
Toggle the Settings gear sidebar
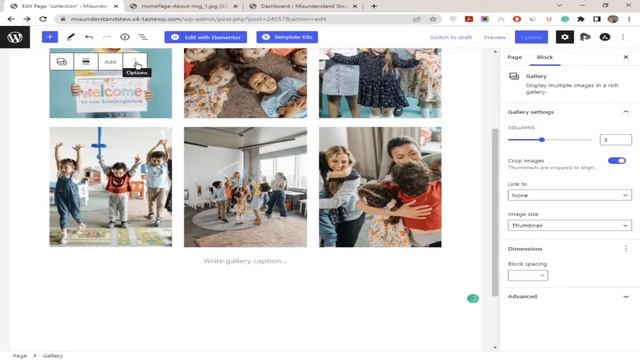[x=564, y=37]
